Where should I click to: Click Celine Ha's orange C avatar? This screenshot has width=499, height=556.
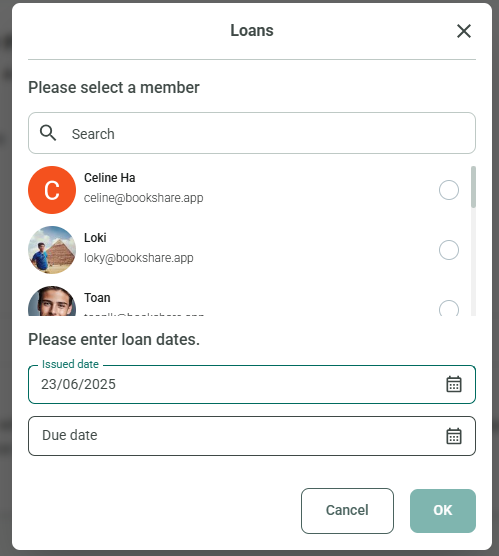tap(52, 190)
